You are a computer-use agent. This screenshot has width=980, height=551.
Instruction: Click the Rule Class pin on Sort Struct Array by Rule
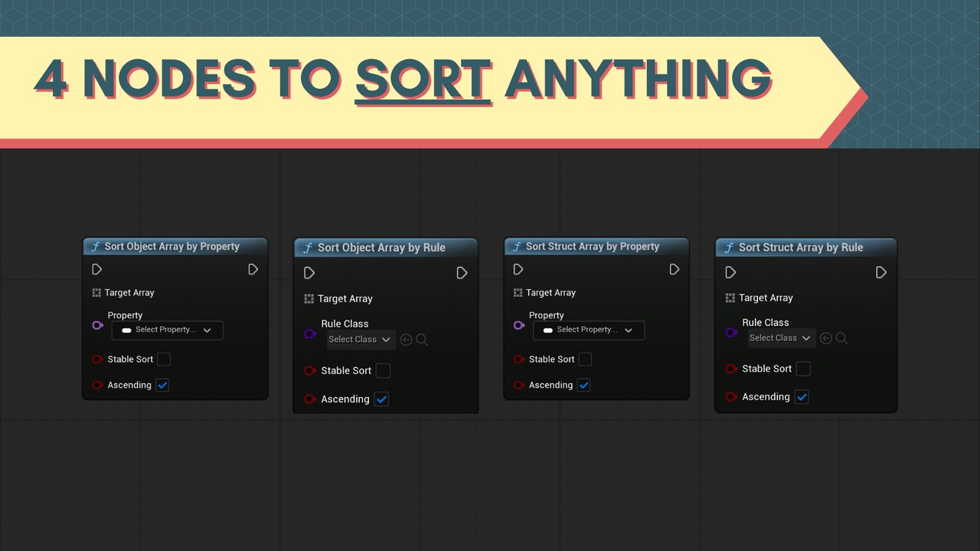click(731, 332)
